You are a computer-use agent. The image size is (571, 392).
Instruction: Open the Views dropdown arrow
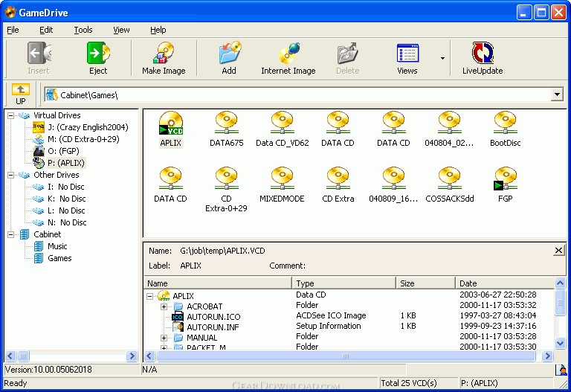tap(442, 58)
